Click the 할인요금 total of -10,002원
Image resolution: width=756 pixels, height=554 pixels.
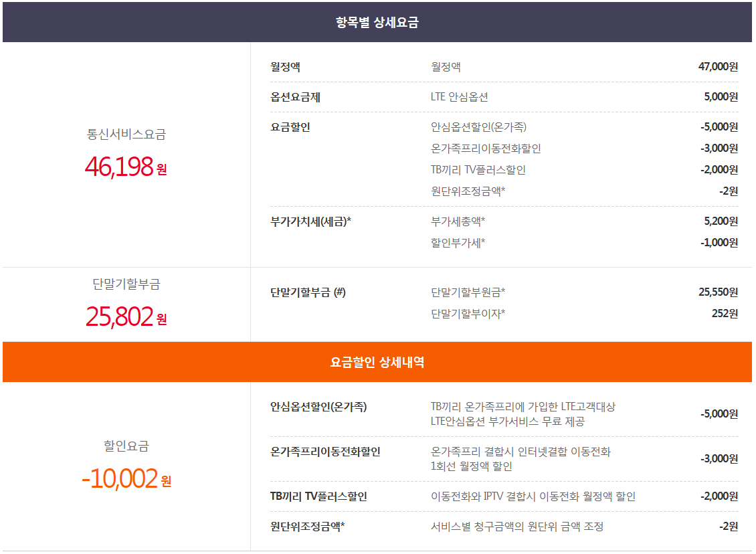click(x=126, y=478)
